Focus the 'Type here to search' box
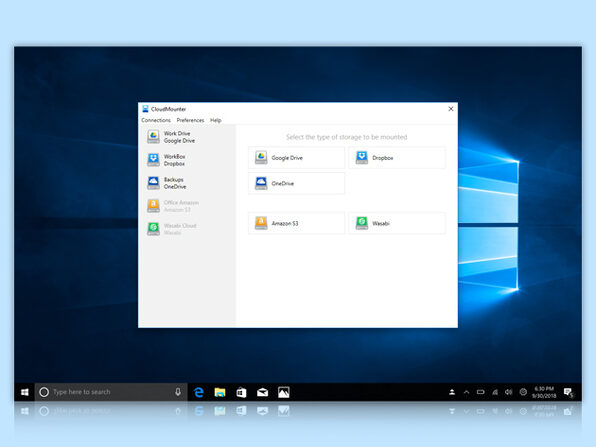 111,392
